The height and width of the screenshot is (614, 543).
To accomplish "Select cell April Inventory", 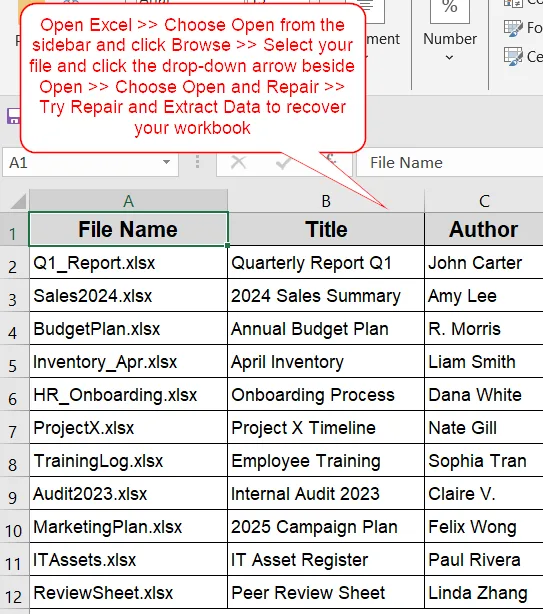I will 326,361.
